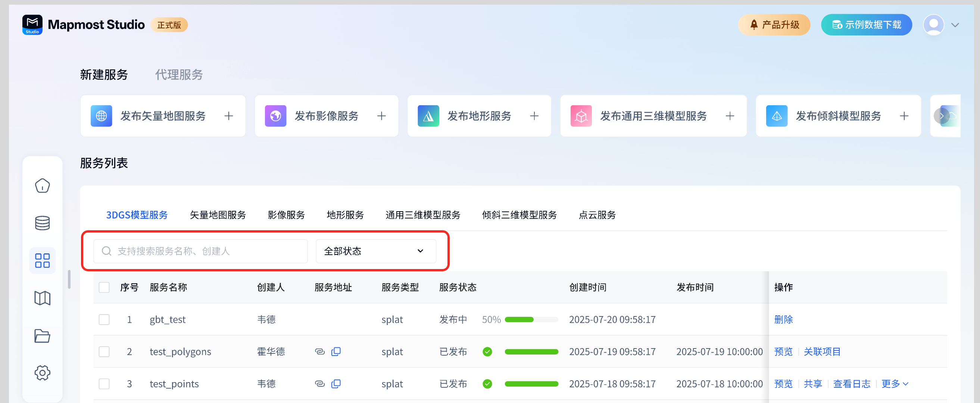The width and height of the screenshot is (980, 403).
Task: Copy service address for test_polygons
Action: coord(336,352)
